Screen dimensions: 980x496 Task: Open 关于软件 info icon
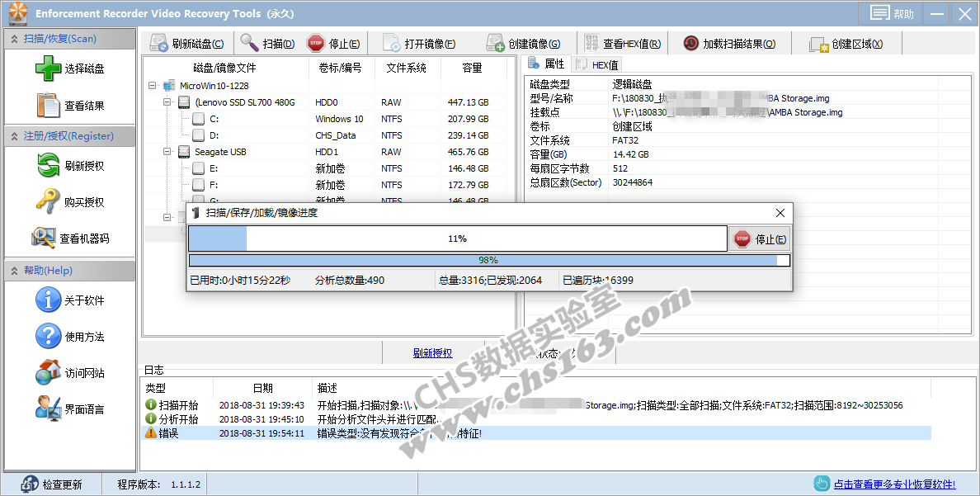click(x=48, y=300)
